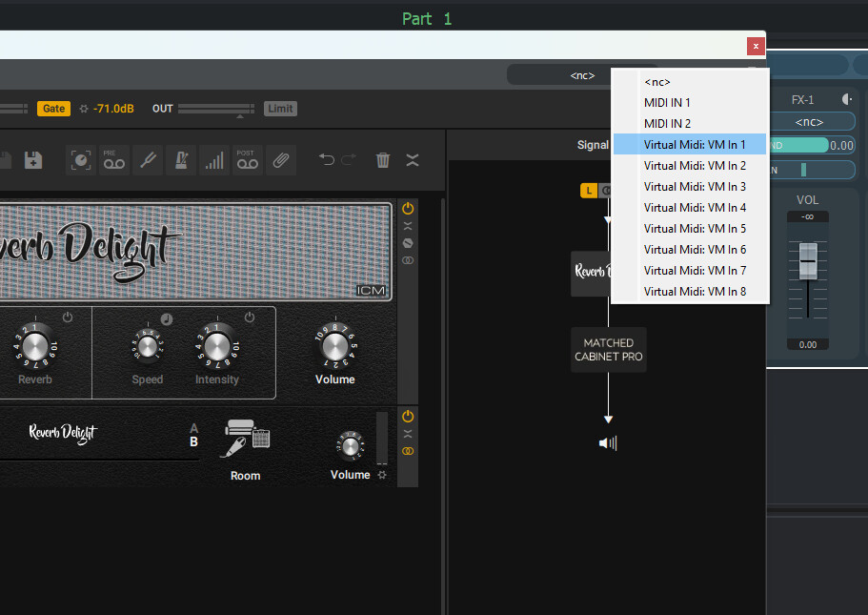Undo the last rack change
Viewport: 868px width, 615px height.
[327, 160]
